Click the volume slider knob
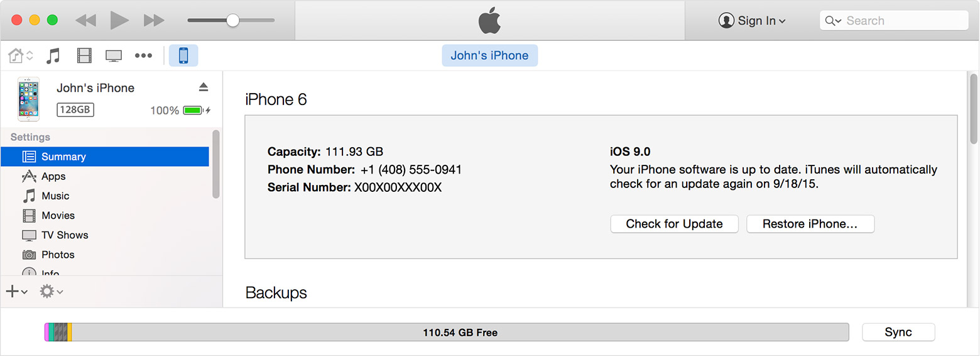 [x=232, y=20]
